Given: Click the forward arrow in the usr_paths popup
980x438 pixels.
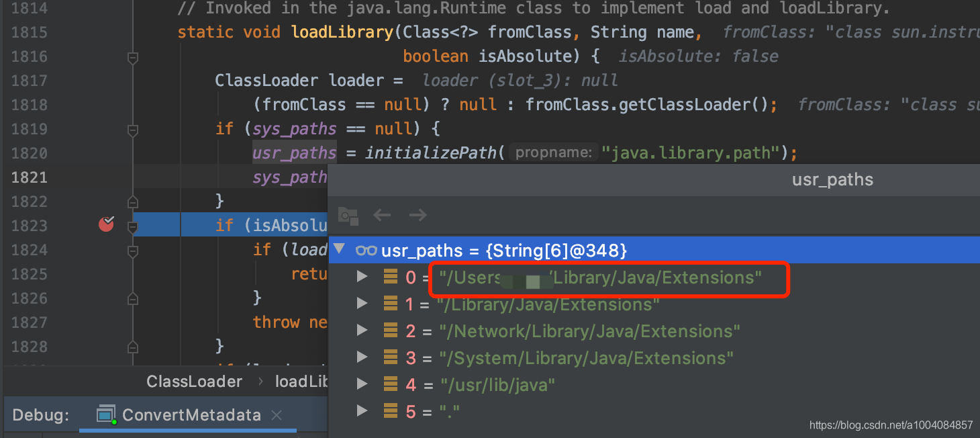Looking at the screenshot, I should 417,215.
